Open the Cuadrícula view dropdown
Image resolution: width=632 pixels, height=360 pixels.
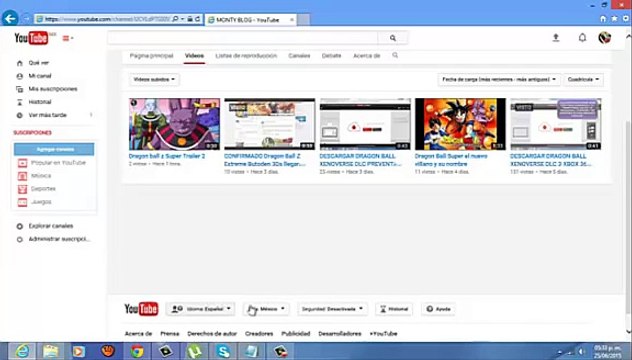pyautogui.click(x=583, y=79)
